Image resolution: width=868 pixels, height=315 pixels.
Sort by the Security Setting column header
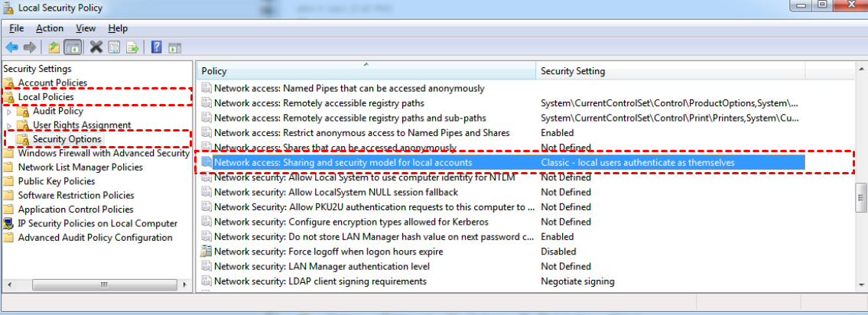[x=573, y=71]
